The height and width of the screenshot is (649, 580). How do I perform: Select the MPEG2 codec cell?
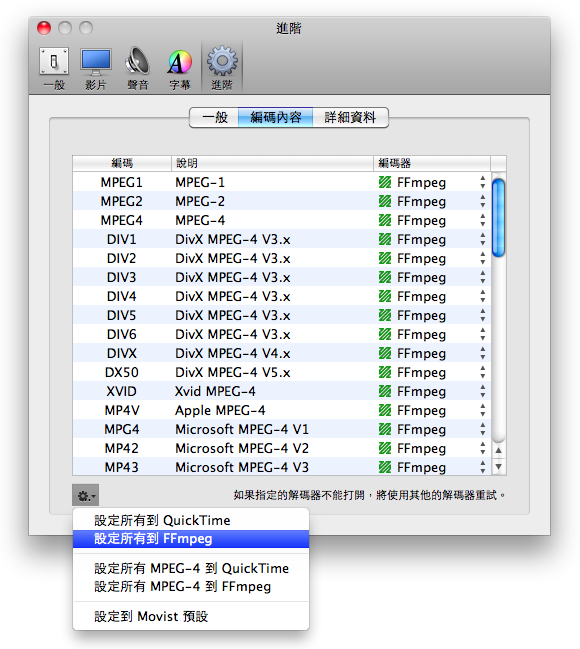tap(122, 201)
